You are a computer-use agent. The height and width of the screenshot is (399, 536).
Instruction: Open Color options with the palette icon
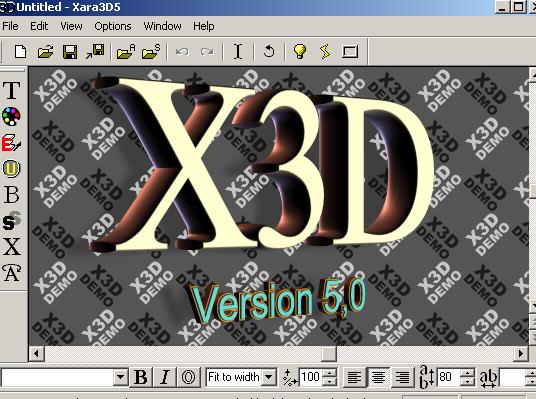[12, 117]
